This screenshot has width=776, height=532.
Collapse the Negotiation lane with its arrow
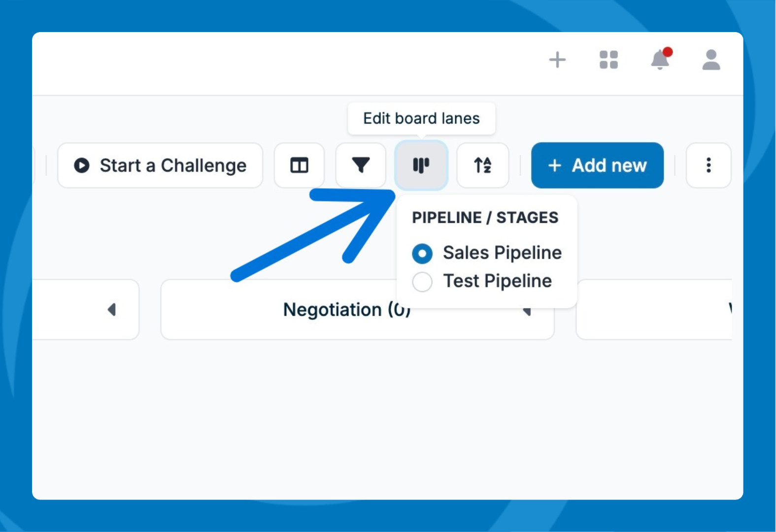pos(527,311)
